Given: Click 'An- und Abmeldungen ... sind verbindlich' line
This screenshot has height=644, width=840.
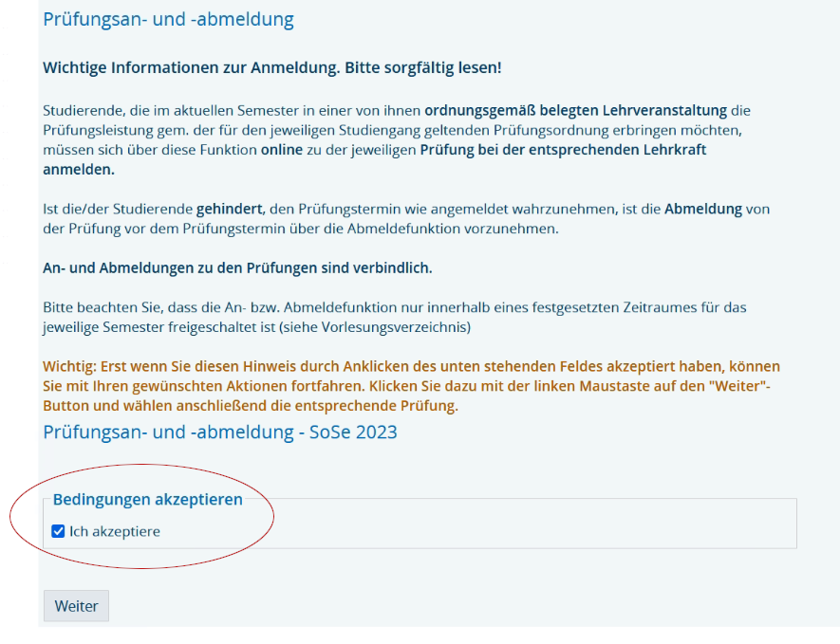Looking at the screenshot, I should pos(237,267).
